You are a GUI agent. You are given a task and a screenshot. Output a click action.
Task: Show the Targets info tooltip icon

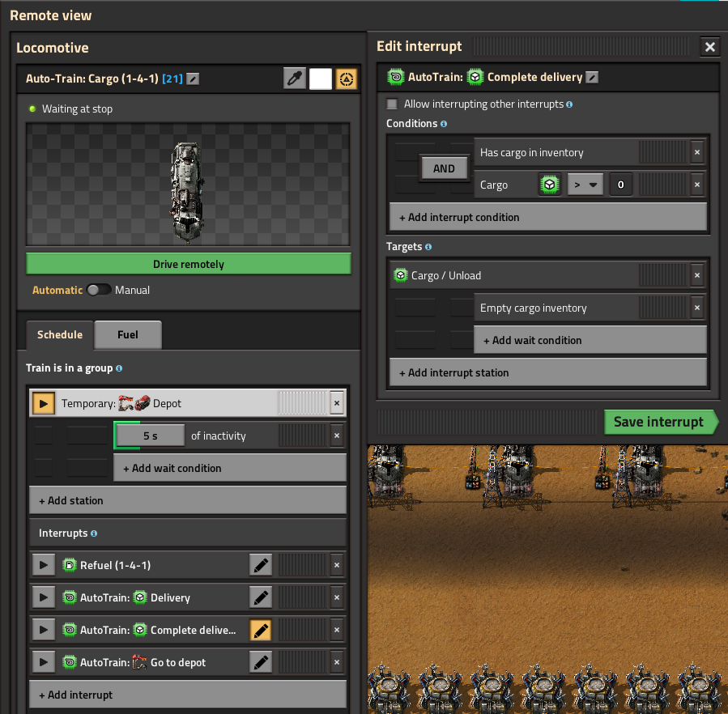click(x=428, y=247)
